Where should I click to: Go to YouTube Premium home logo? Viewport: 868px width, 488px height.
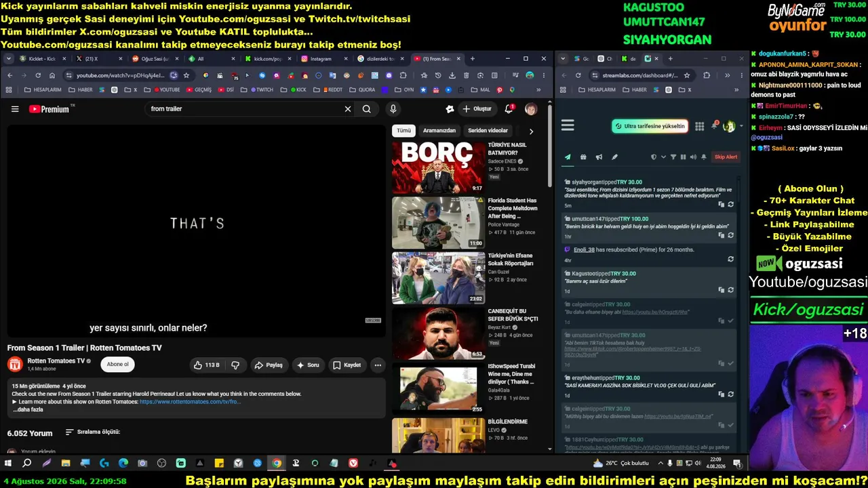pyautogui.click(x=49, y=109)
